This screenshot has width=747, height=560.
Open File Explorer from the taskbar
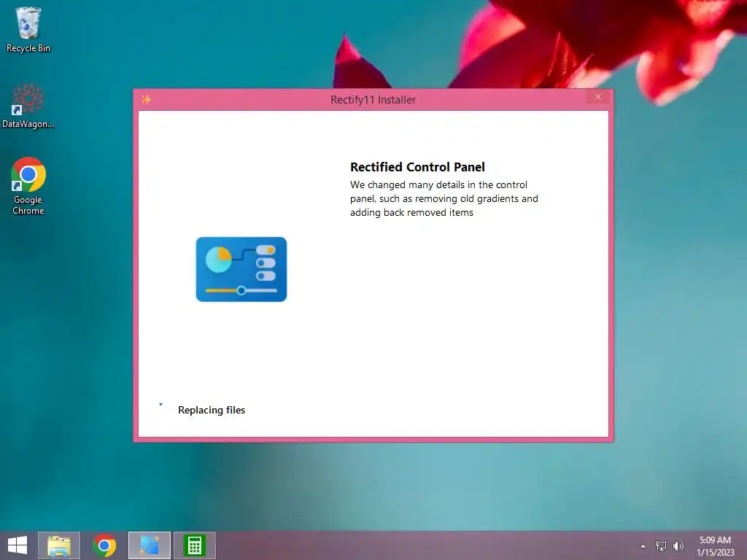(x=59, y=545)
